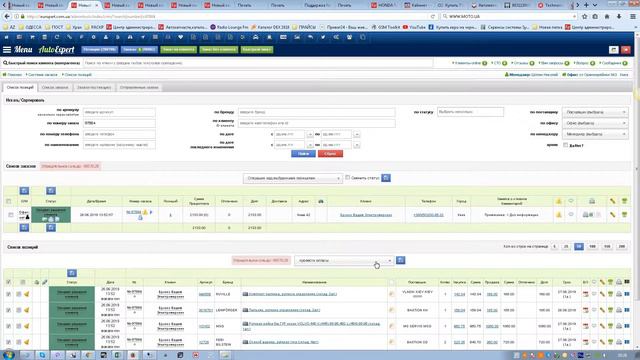
Task: Open the 'провести оплаты' dropdown
Action: point(344,260)
